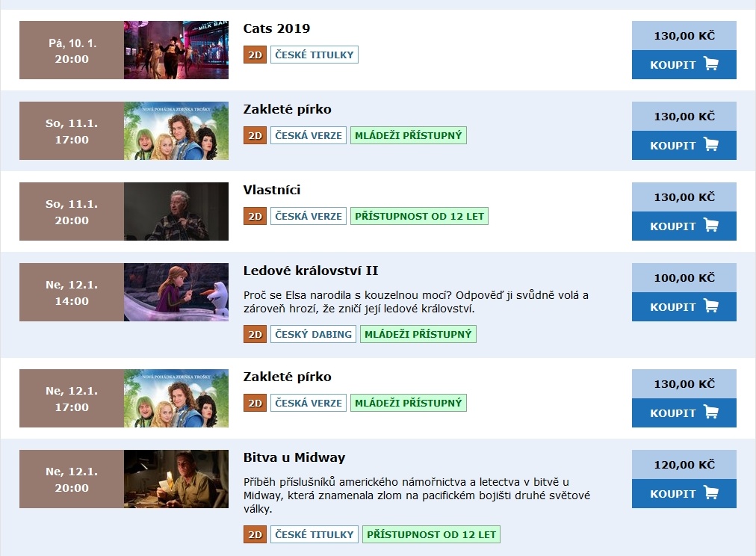Open the Ledové království II title link

pos(311,271)
